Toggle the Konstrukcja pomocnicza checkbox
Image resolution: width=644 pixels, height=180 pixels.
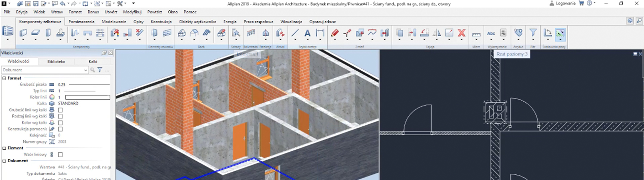(x=60, y=129)
